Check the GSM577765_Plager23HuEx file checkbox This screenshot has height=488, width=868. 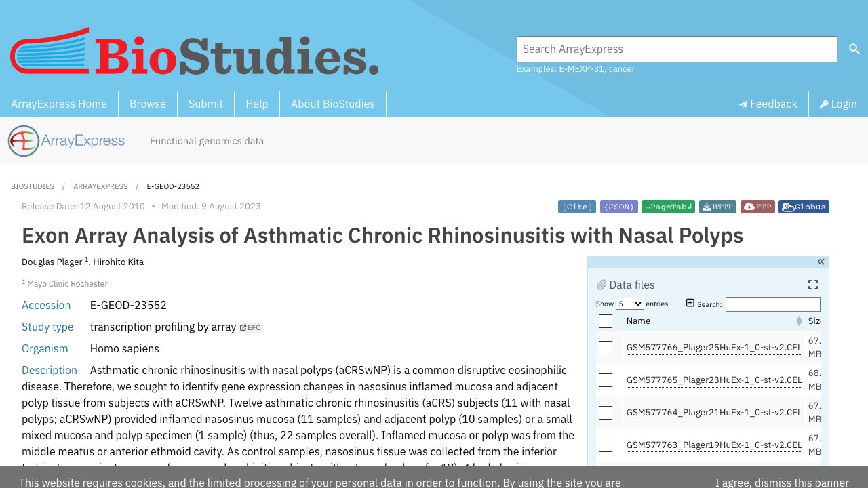606,380
